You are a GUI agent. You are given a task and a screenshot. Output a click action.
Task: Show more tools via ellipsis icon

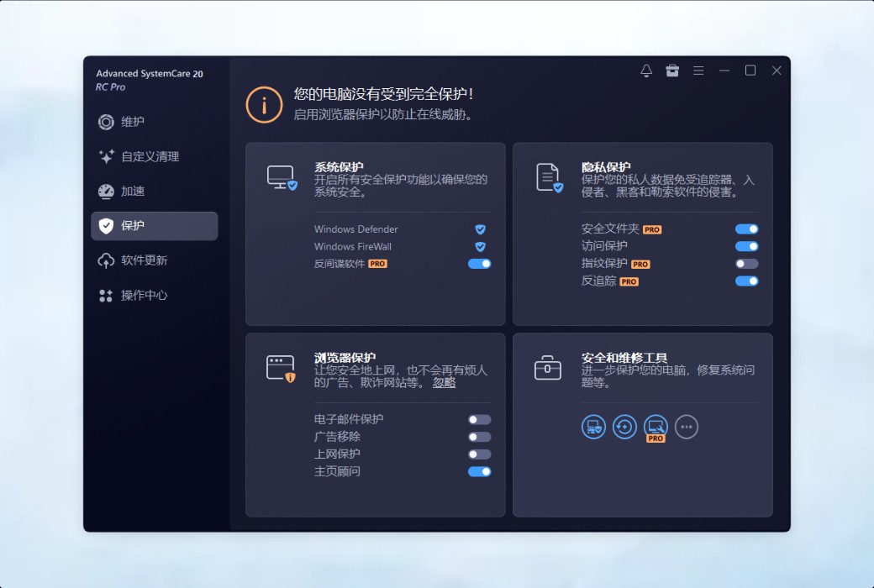[x=686, y=427]
